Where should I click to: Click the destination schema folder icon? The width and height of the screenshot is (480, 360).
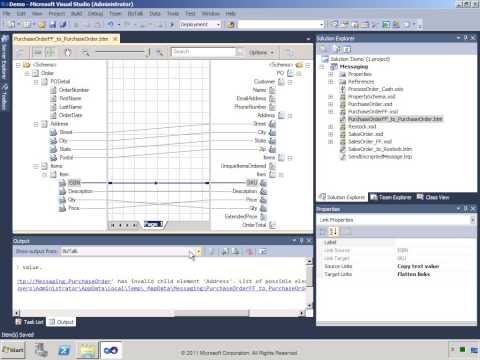pos(299,65)
